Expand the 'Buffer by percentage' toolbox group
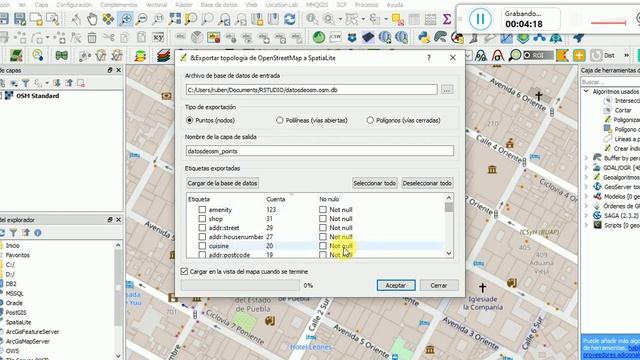Image resolution: width=640 pixels, height=360 pixels. click(586, 158)
